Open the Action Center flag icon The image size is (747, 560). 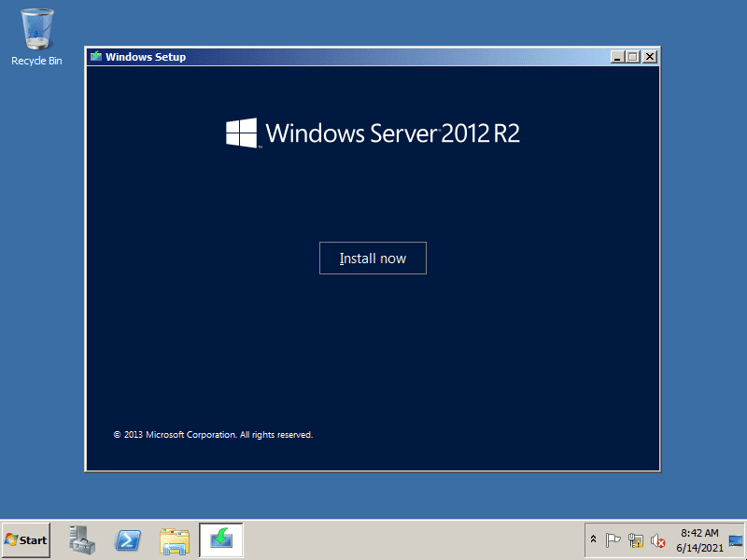[x=613, y=539]
